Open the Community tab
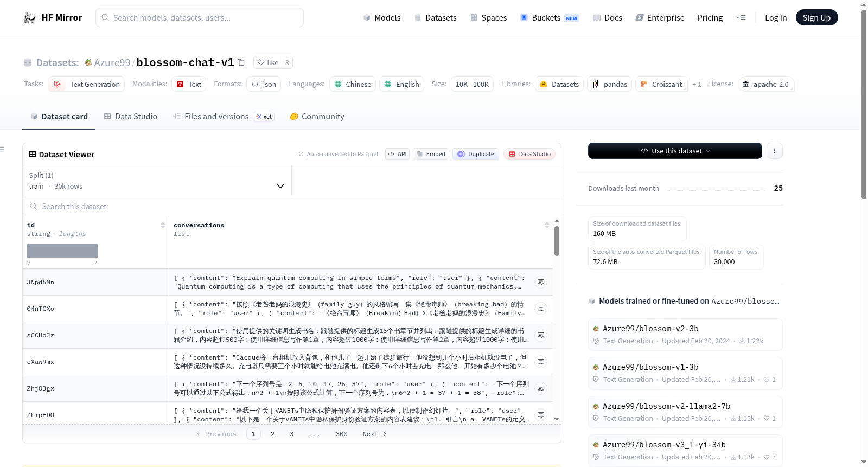 point(317,116)
